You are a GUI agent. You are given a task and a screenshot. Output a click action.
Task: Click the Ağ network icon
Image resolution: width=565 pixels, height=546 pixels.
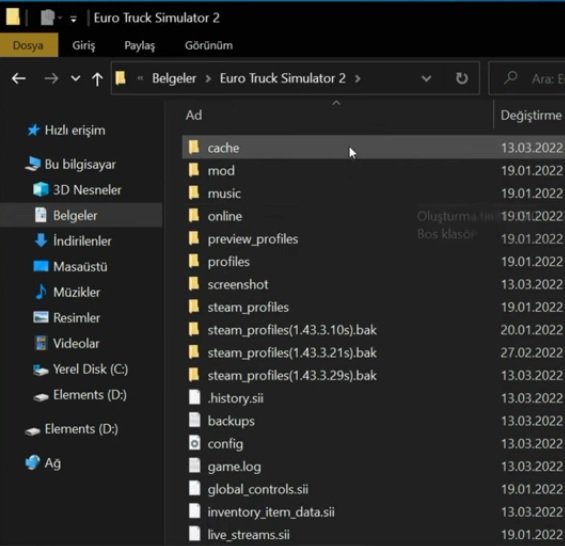coord(32,463)
